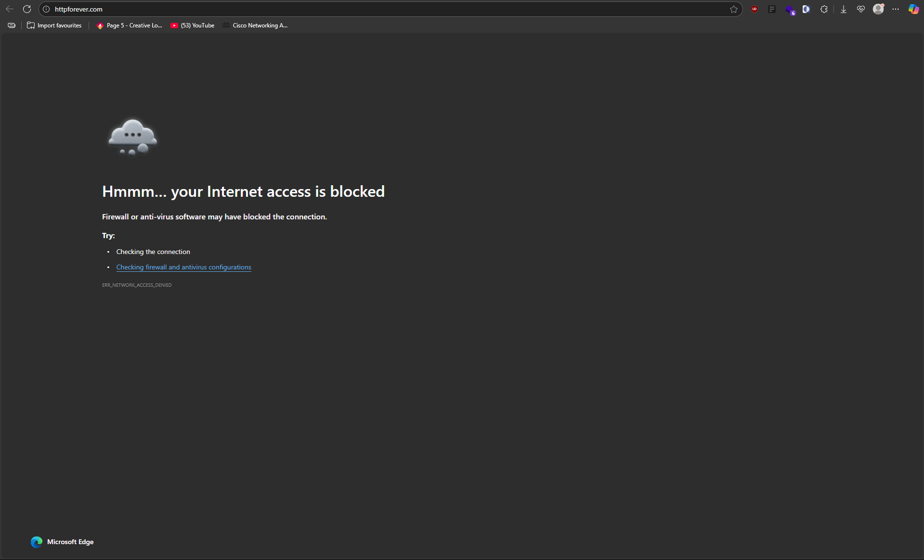Launch the Copilot sidebar

(x=913, y=9)
